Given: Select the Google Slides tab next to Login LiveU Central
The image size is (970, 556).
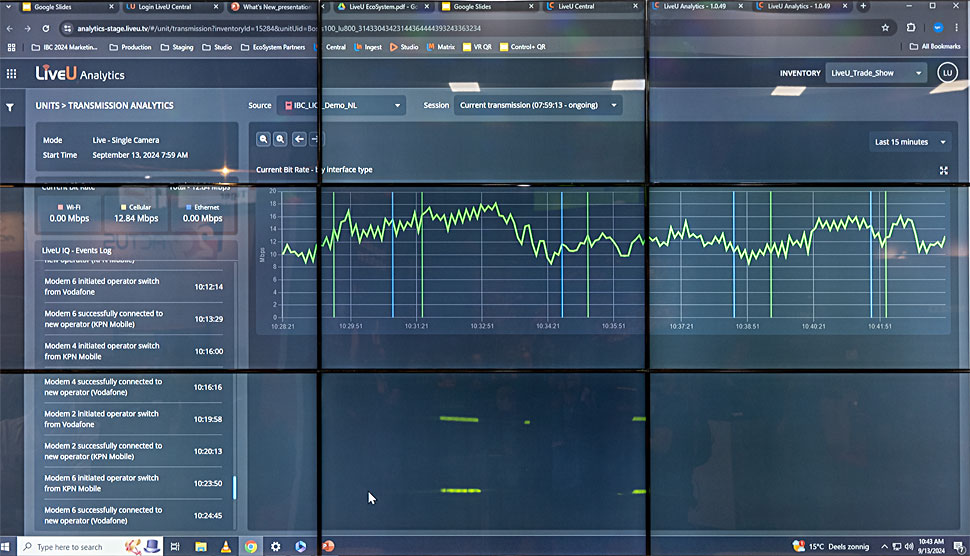Looking at the screenshot, I should coord(67,7).
